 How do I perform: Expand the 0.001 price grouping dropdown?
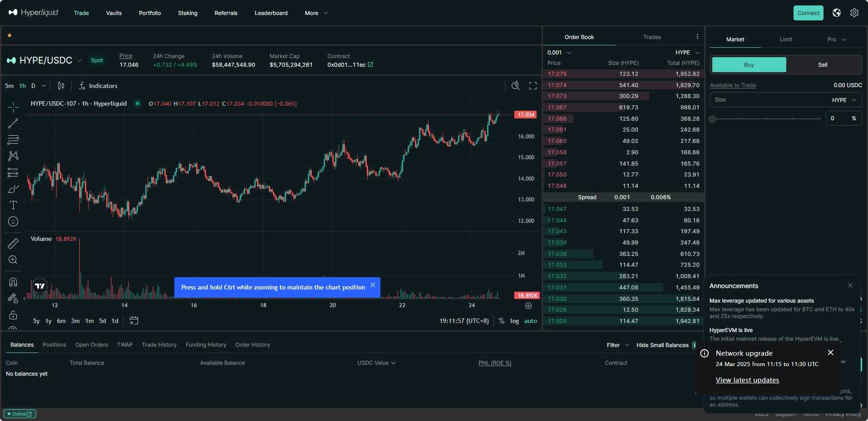point(559,53)
